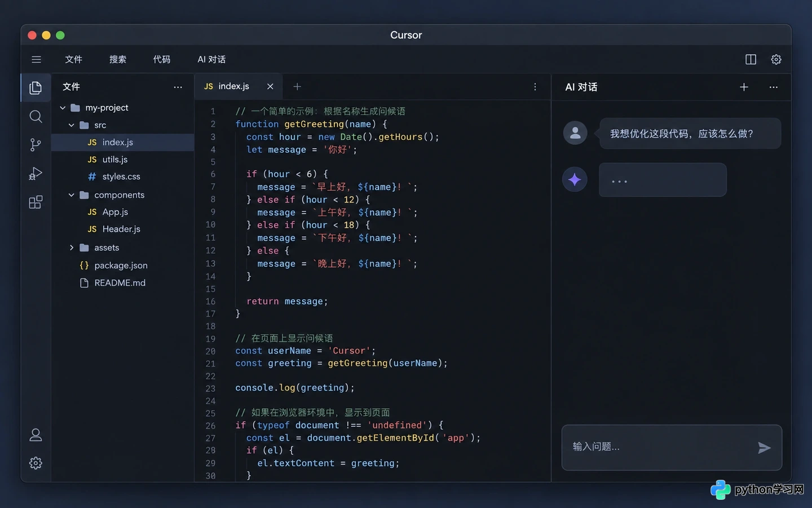This screenshot has width=812, height=508.
Task: Click the AI typing indicator bubble
Action: coord(663,180)
